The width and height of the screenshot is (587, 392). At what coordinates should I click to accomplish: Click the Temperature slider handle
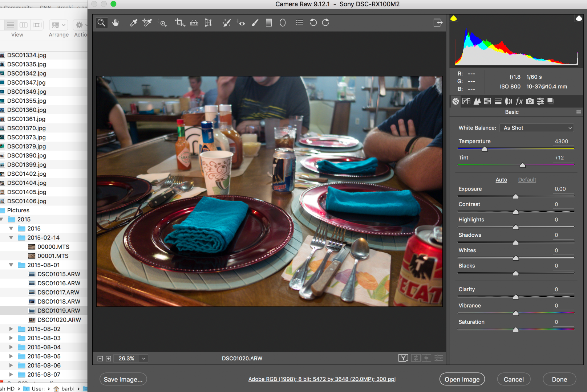click(485, 149)
